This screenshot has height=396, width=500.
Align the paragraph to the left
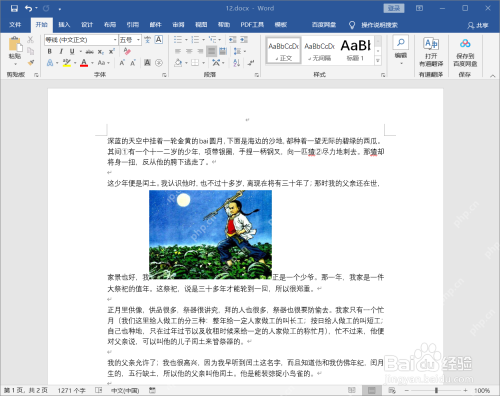click(178, 51)
